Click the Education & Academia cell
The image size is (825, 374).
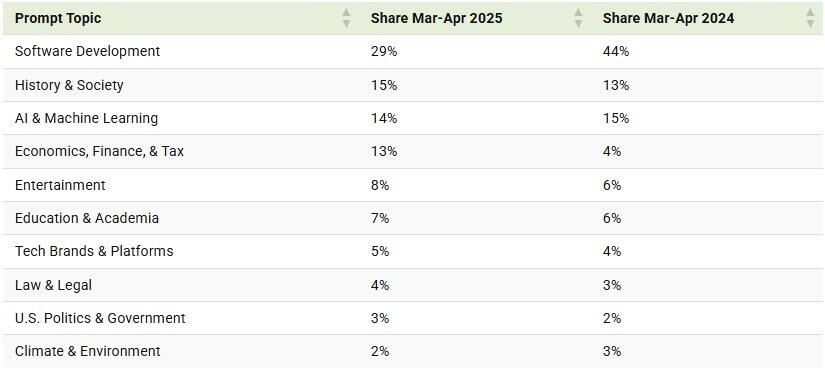[87, 218]
